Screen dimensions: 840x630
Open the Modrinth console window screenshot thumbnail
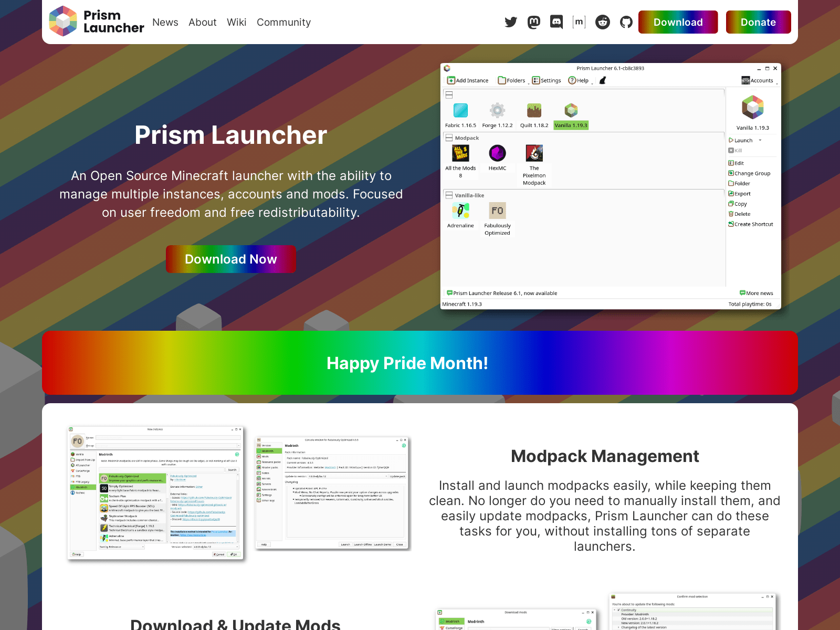332,493
